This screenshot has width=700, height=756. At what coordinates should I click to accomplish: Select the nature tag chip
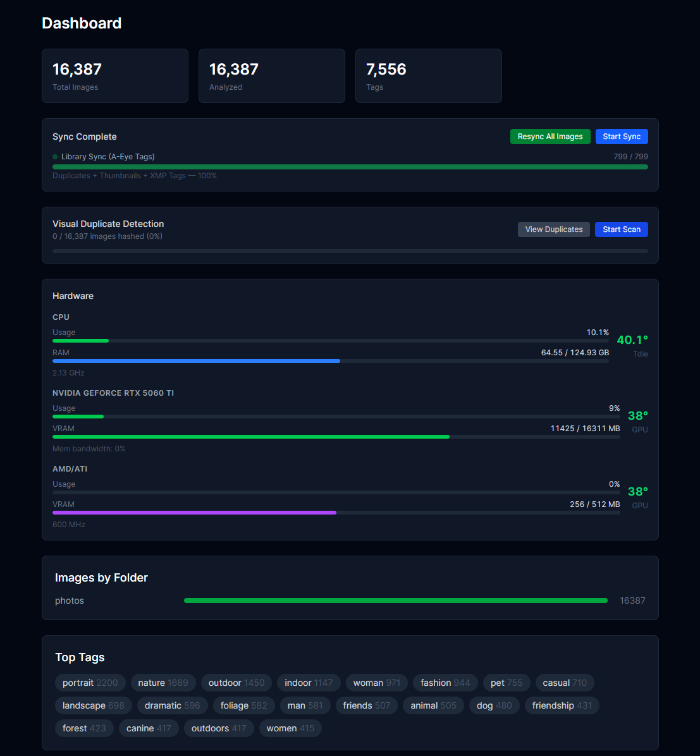[163, 683]
